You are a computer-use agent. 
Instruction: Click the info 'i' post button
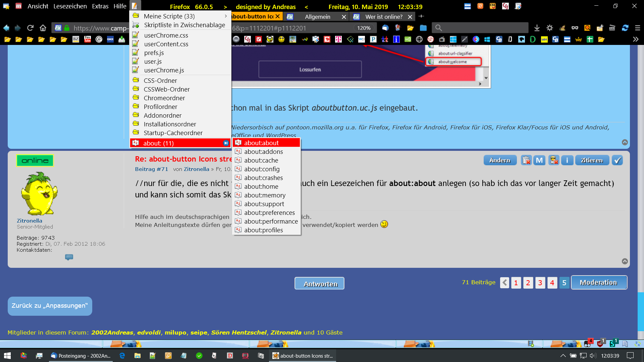(567, 161)
